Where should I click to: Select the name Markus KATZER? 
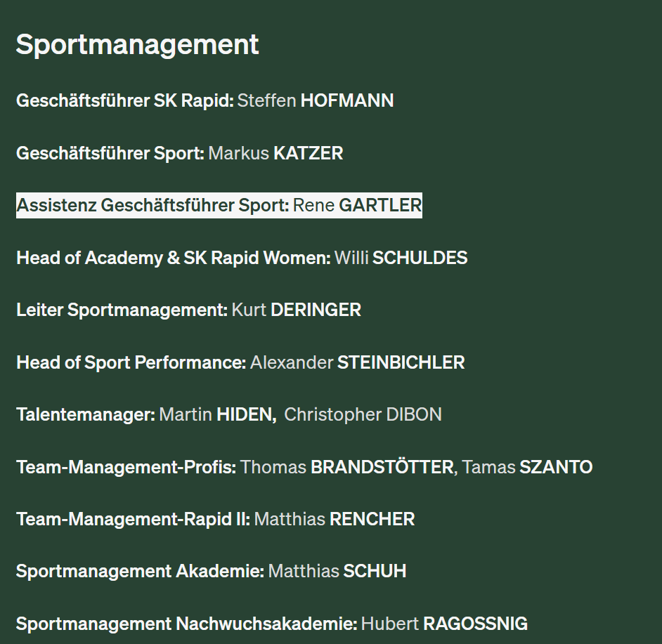pyautogui.click(x=275, y=153)
